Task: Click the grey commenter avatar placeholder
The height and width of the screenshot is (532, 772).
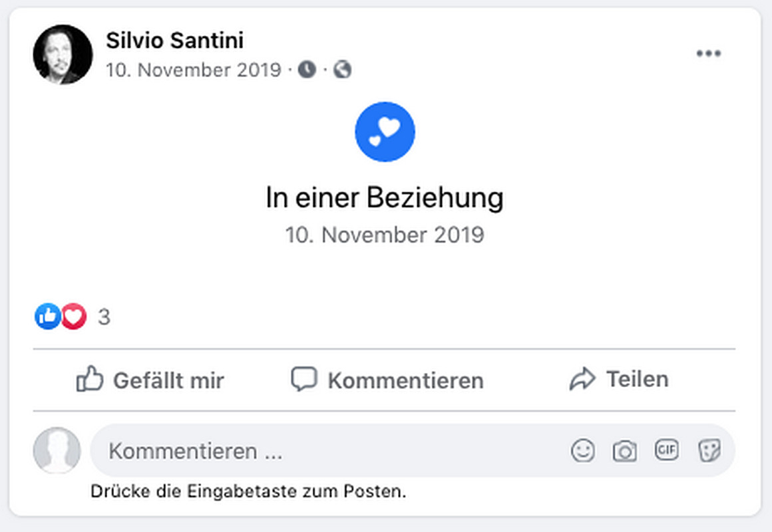Action: point(57,450)
